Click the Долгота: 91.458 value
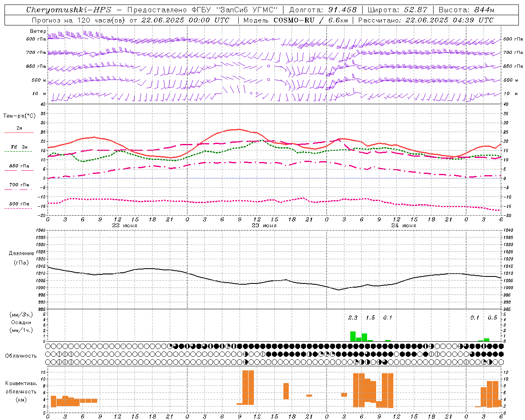The height and width of the screenshot is (420, 525). 323,10
